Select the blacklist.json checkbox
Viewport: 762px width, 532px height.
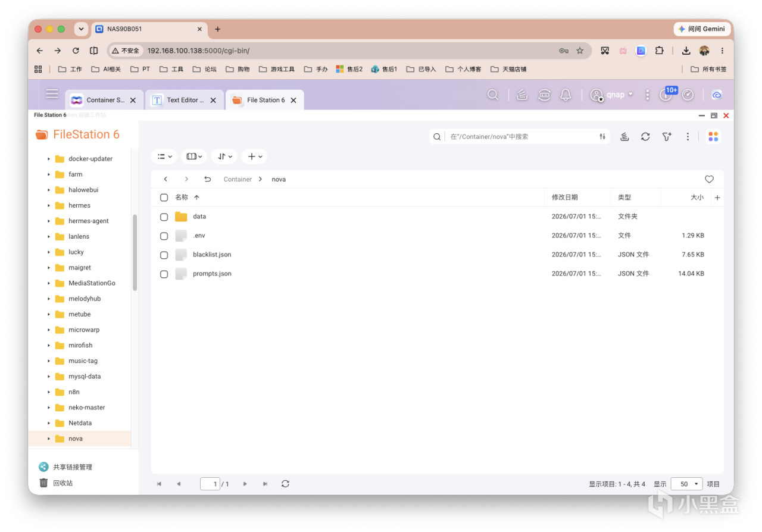click(164, 255)
